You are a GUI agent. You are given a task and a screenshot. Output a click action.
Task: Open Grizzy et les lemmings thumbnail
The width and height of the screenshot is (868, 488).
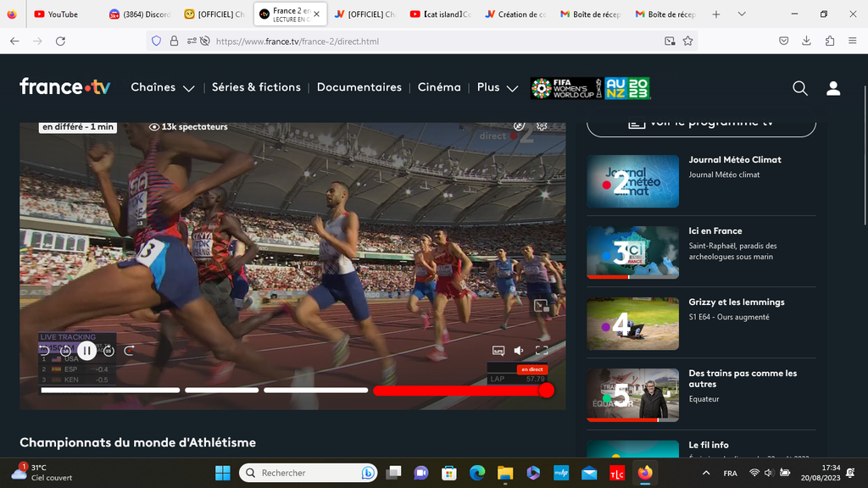632,324
